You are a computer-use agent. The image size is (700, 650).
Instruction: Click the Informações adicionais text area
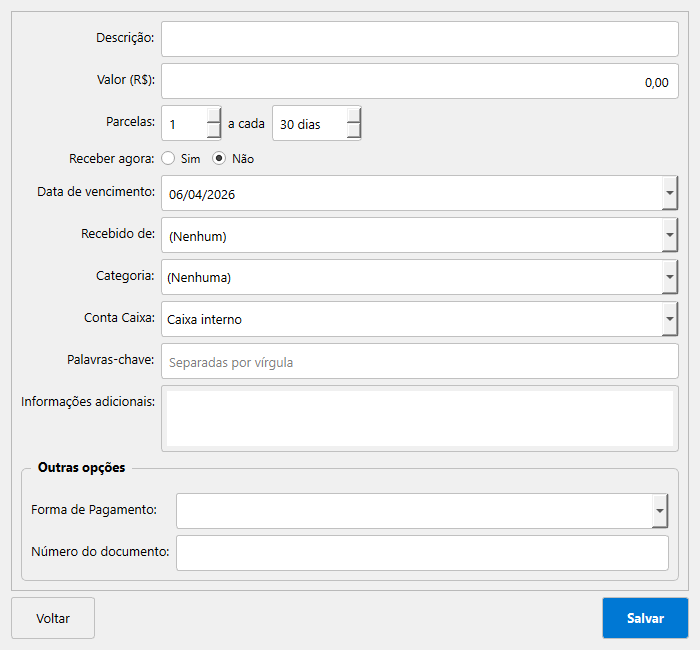tap(419, 418)
